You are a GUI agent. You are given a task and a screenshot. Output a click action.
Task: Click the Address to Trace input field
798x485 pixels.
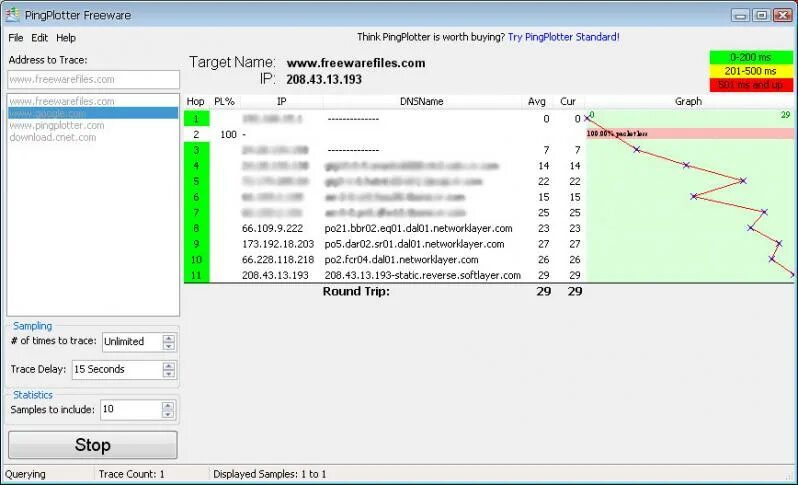point(93,79)
